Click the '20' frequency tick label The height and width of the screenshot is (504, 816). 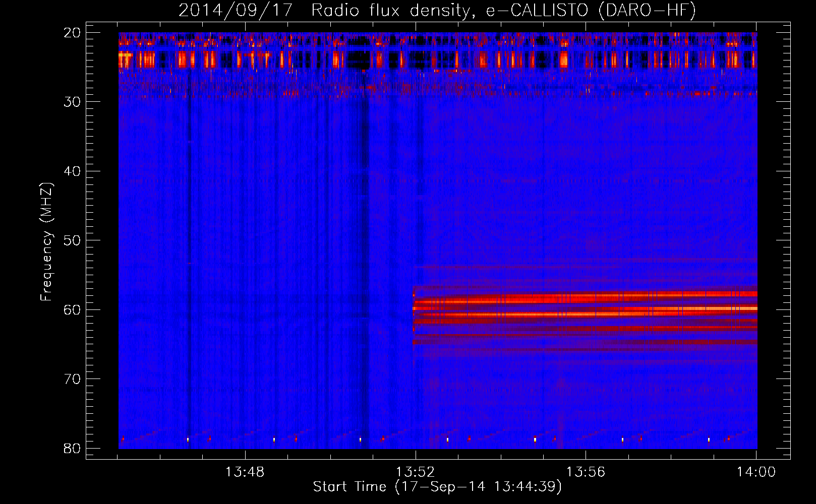72,33
